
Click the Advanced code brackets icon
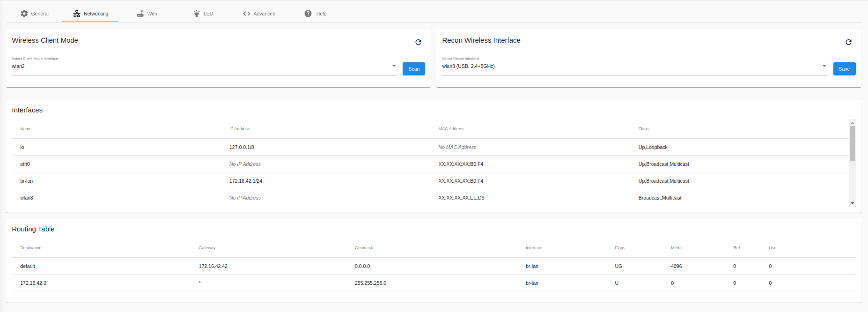coord(247,14)
